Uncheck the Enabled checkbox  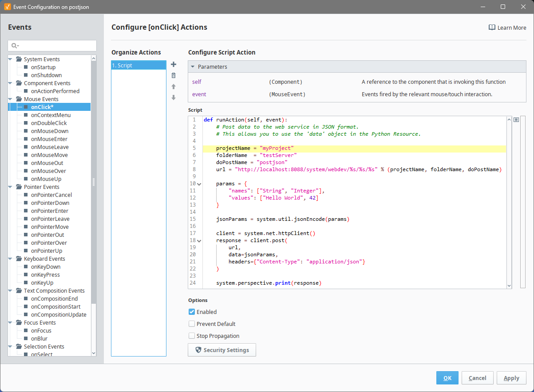click(x=192, y=312)
